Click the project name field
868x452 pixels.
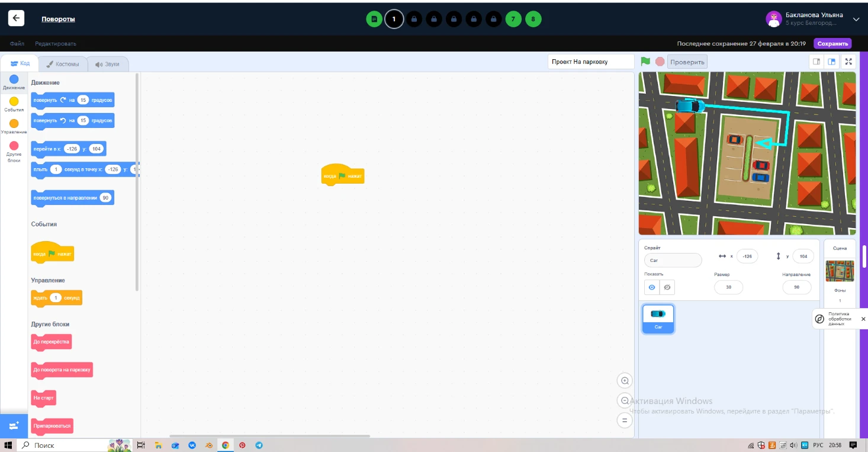pyautogui.click(x=590, y=62)
